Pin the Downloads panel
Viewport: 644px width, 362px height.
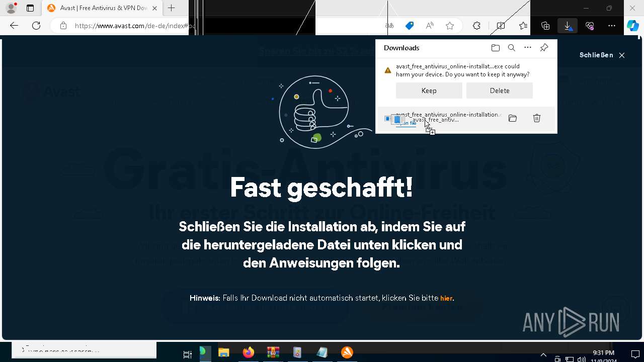[544, 48]
